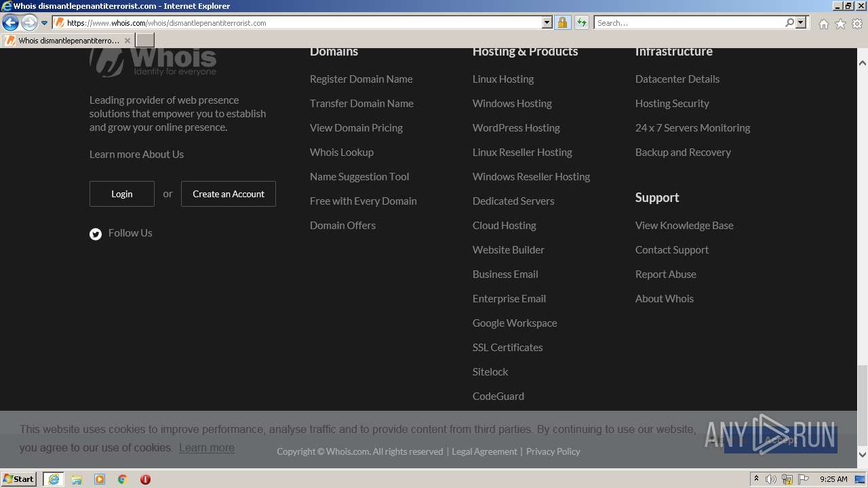Click in the browser Search box
Screen dimensions: 868x488
[689, 23]
